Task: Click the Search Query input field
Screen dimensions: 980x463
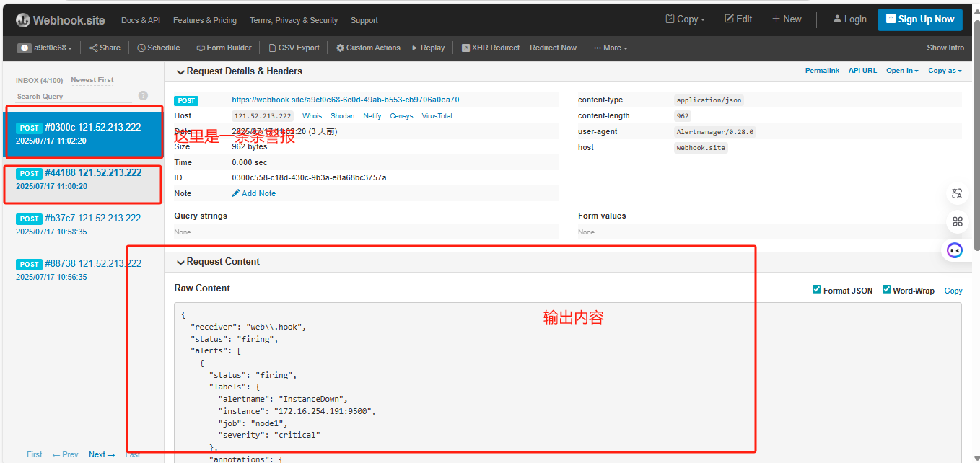Action: 76,96
